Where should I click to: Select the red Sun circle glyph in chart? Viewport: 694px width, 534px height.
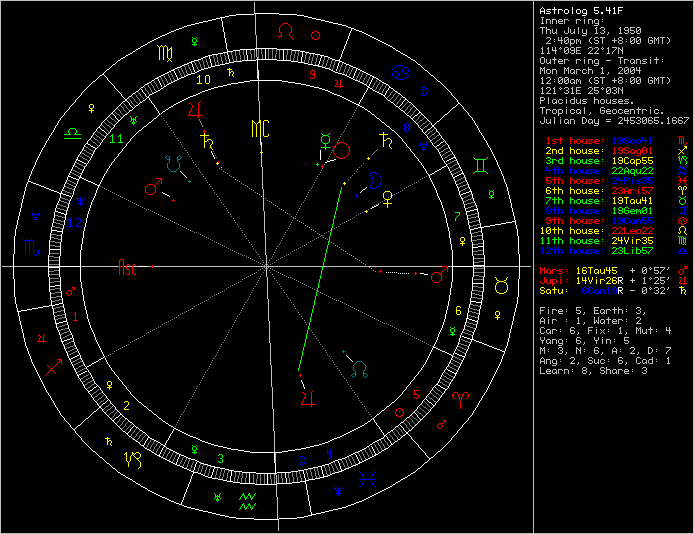point(341,151)
